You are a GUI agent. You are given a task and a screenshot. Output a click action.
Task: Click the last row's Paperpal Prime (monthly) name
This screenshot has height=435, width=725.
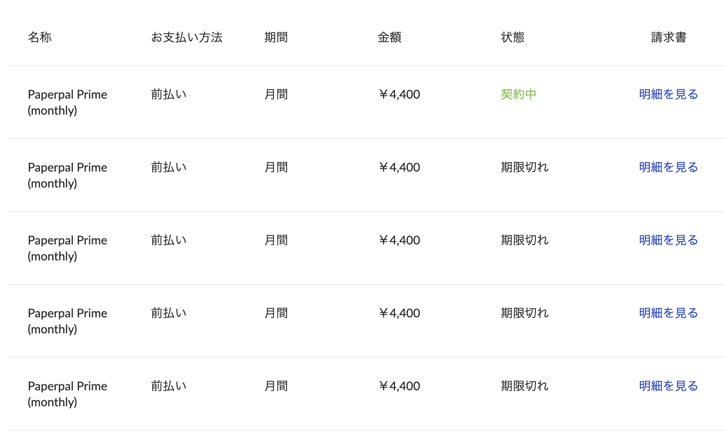(68, 394)
